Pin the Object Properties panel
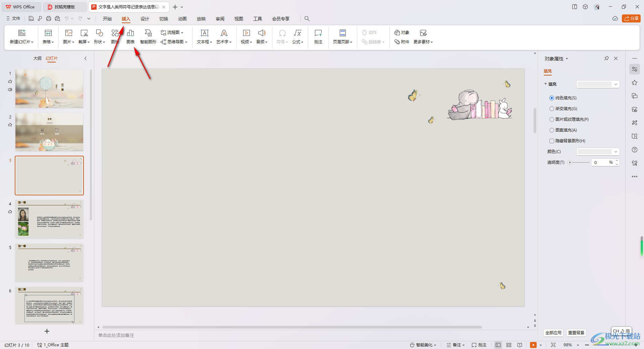Image resolution: width=644 pixels, height=349 pixels. click(x=606, y=58)
